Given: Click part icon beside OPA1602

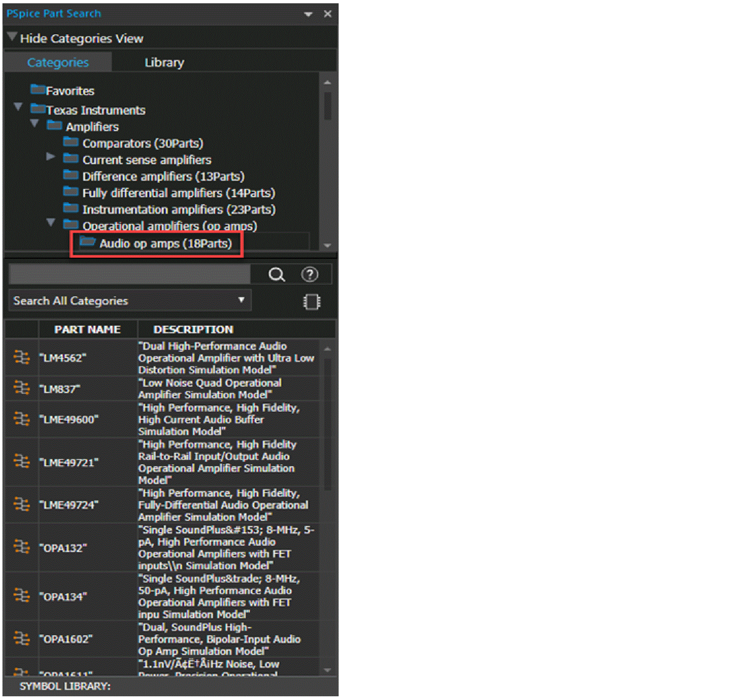Looking at the screenshot, I should [x=21, y=639].
